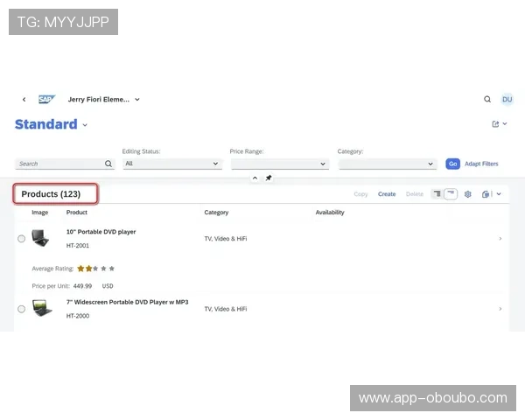525x420 pixels.
Task: Open the Standard variant dropdown
Action: point(85,125)
